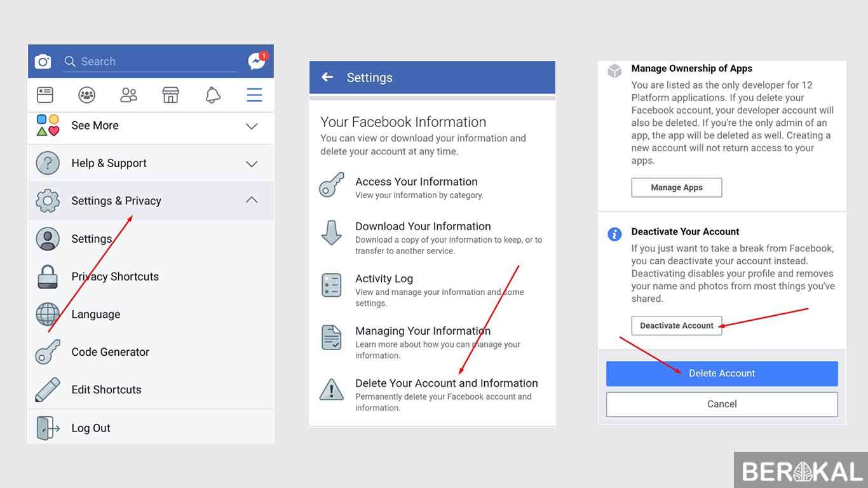This screenshot has width=868, height=488.
Task: Click the Activity Log list icon
Action: tap(332, 285)
